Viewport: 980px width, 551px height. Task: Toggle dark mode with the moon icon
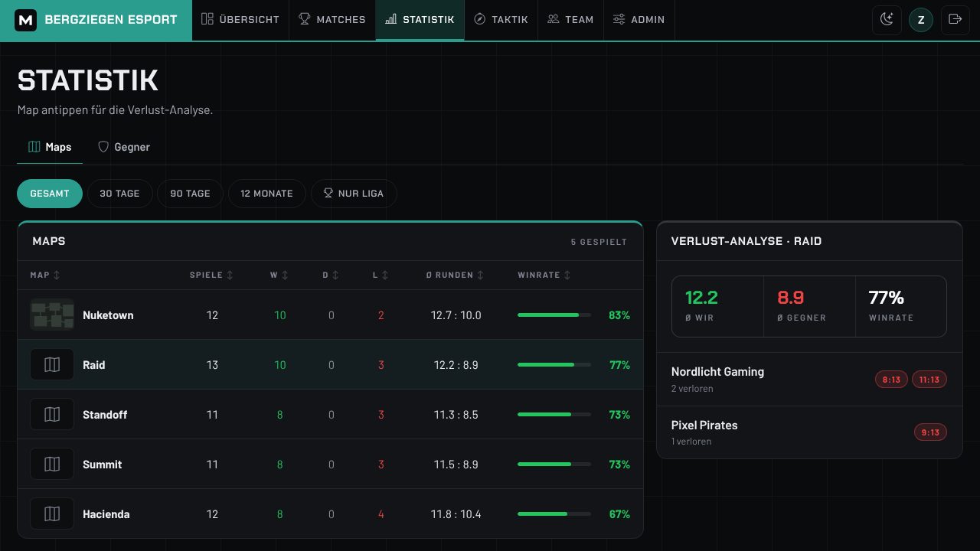[x=887, y=20]
